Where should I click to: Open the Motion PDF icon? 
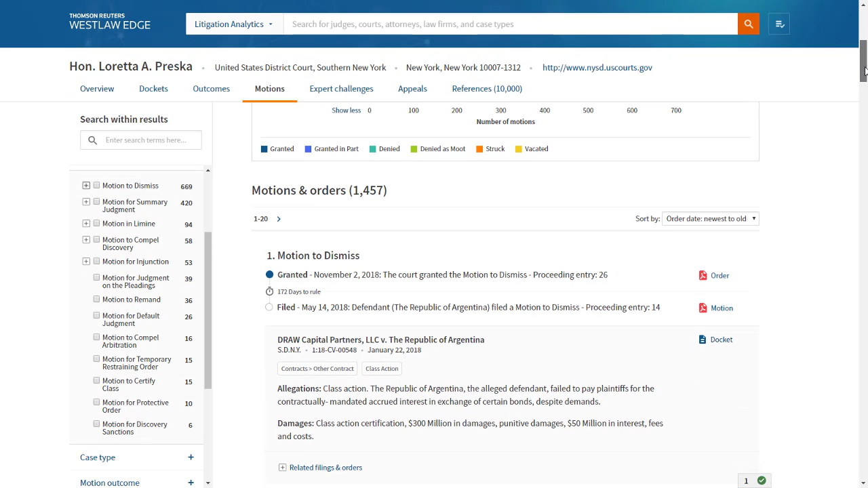pyautogui.click(x=703, y=308)
